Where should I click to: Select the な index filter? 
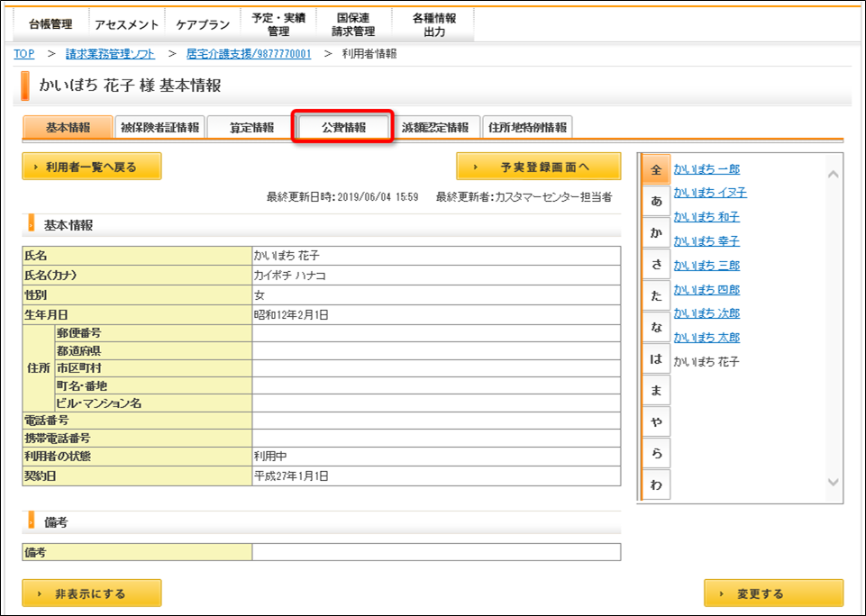pos(656,327)
